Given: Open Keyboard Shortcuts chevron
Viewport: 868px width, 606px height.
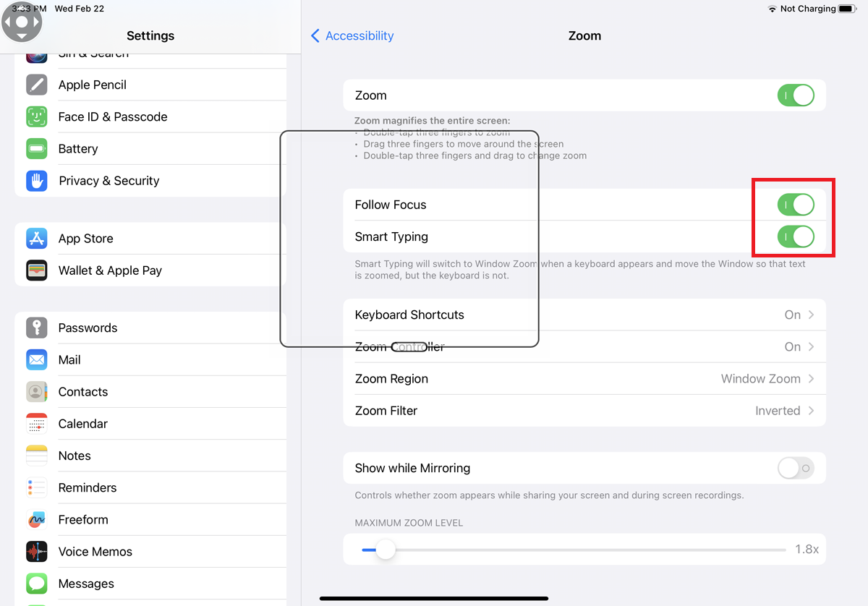Looking at the screenshot, I should click(811, 315).
